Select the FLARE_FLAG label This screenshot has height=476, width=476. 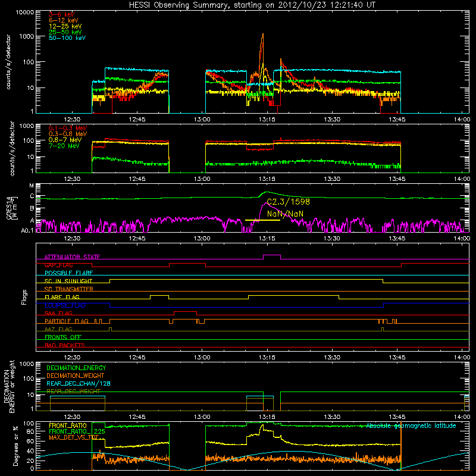(x=62, y=297)
